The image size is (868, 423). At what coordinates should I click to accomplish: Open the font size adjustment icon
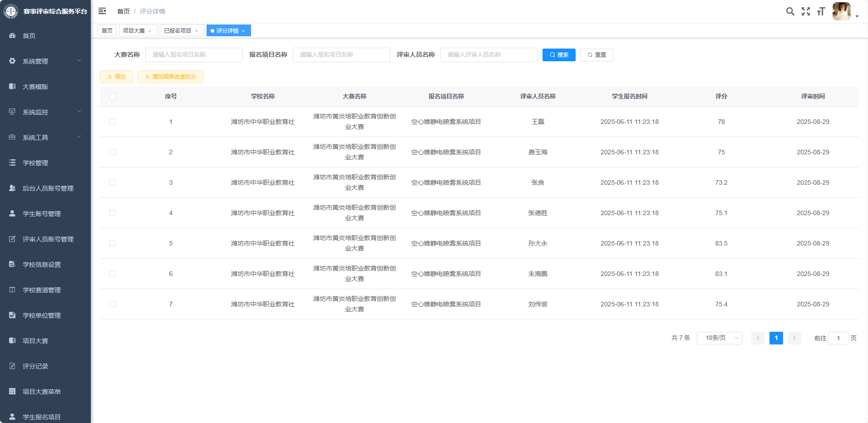pos(821,11)
